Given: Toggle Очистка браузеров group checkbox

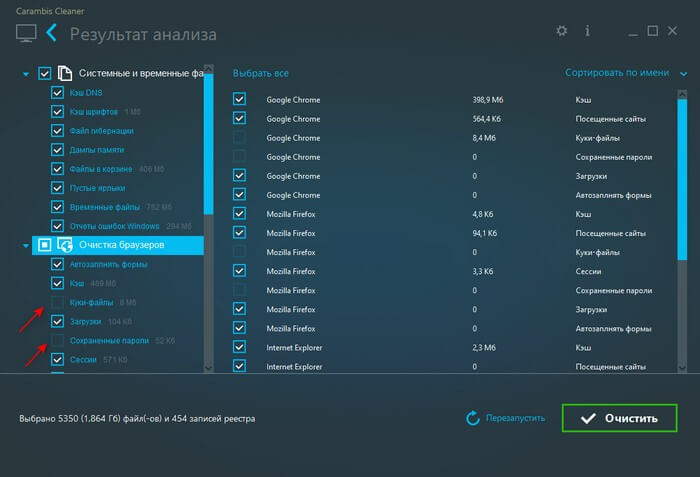Looking at the screenshot, I should (45, 245).
